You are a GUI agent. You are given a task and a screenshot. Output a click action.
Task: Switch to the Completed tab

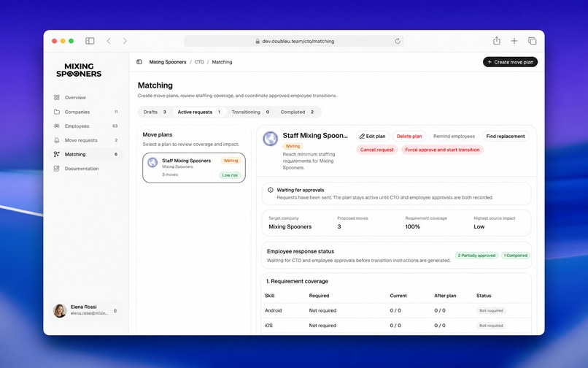[298, 112]
